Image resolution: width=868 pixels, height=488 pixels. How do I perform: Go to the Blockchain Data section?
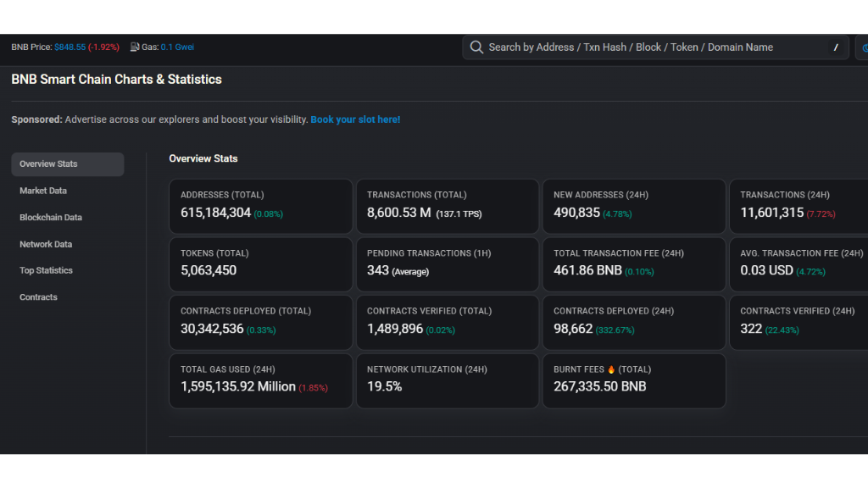coord(51,218)
